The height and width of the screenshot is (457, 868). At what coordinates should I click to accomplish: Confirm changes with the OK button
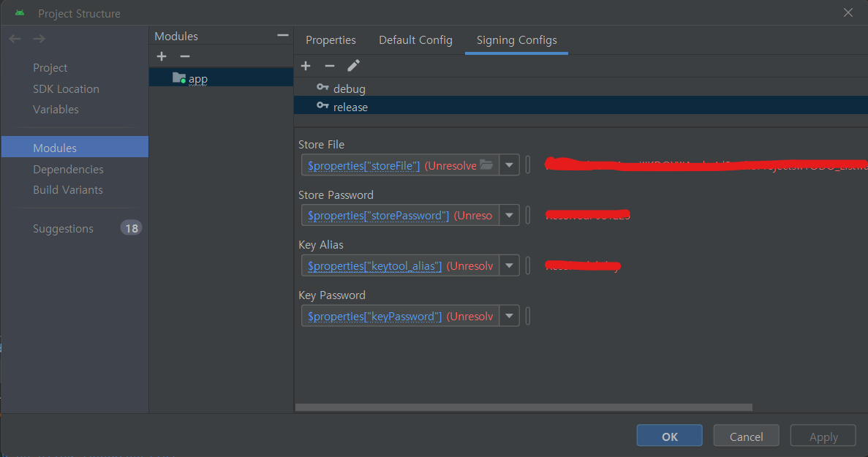[x=669, y=435]
